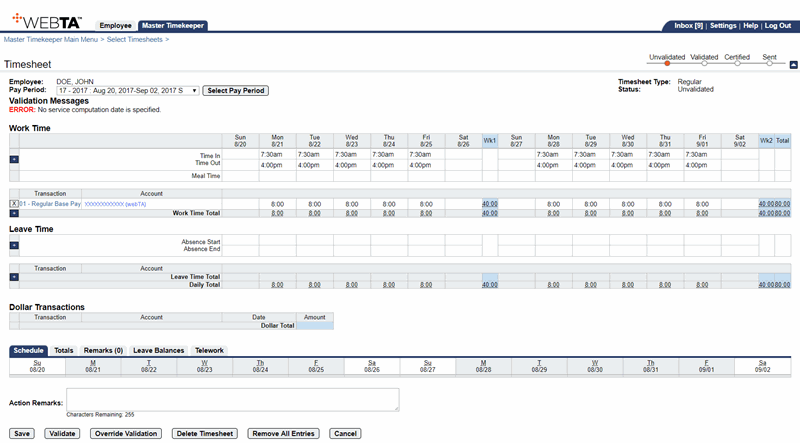Click the WebTA logo

47,21
